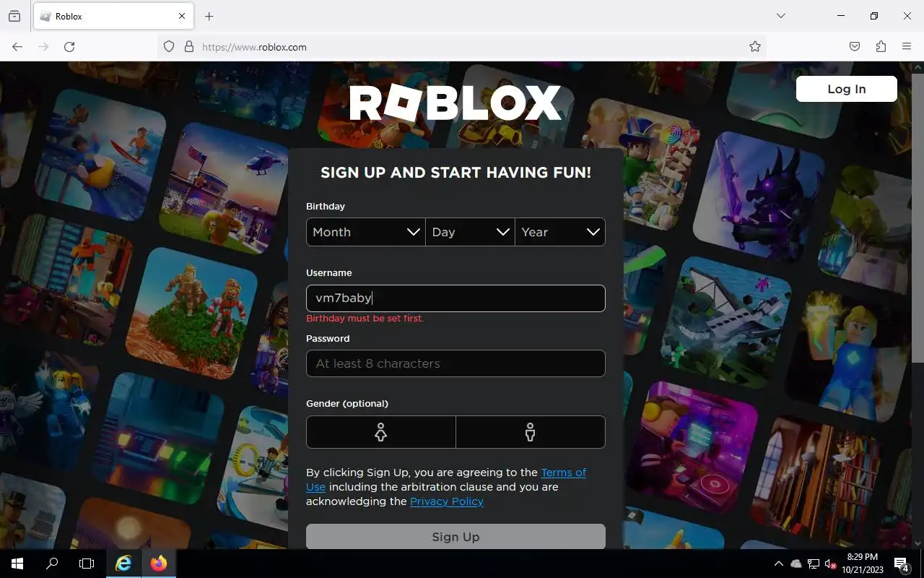Open Firefox recent browsing view icon
This screenshot has width=924, height=578.
pos(14,16)
